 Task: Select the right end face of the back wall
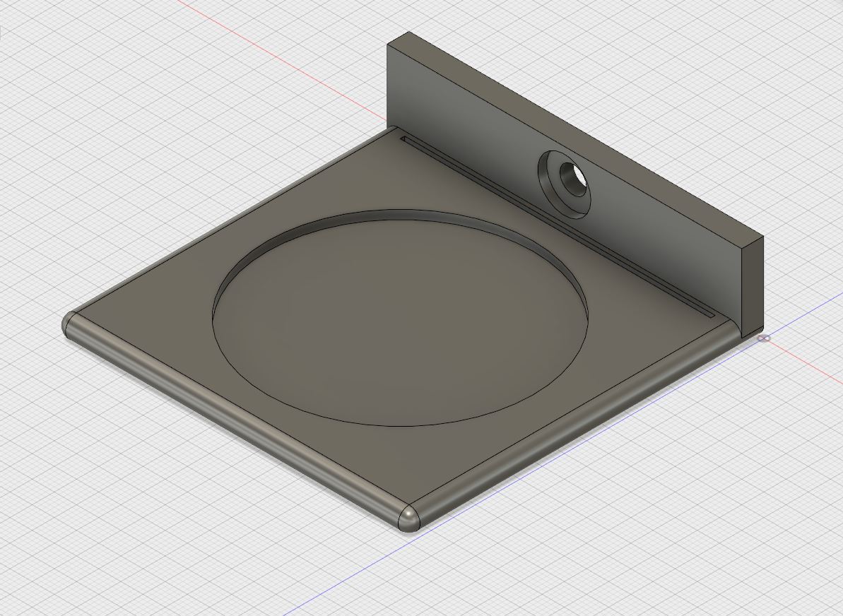point(753,288)
